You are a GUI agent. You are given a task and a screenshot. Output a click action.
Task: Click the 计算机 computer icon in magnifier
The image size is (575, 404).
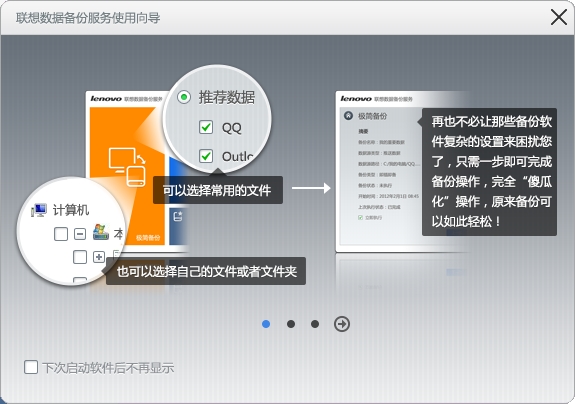click(x=39, y=210)
